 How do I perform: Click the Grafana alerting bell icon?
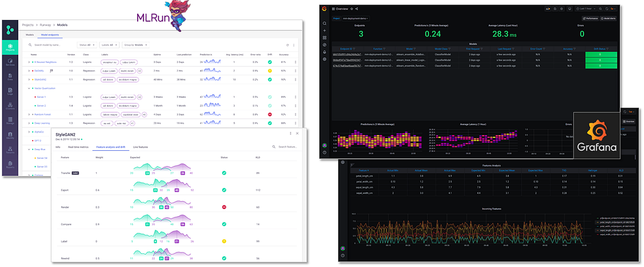[x=325, y=52]
